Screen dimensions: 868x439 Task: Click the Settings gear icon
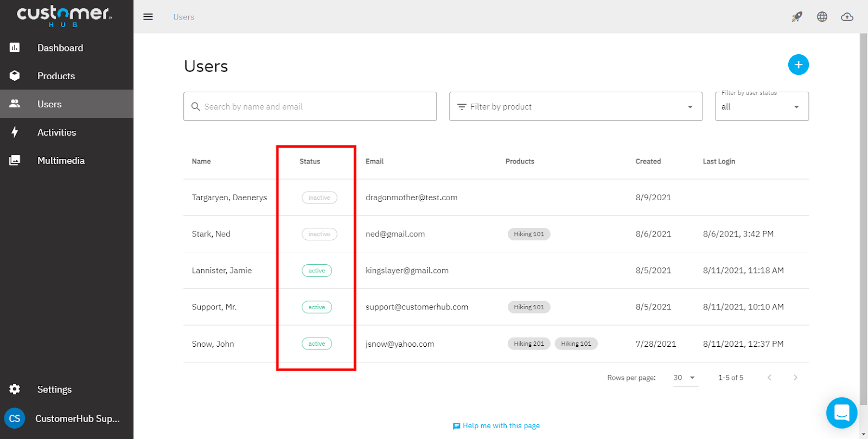pos(15,389)
